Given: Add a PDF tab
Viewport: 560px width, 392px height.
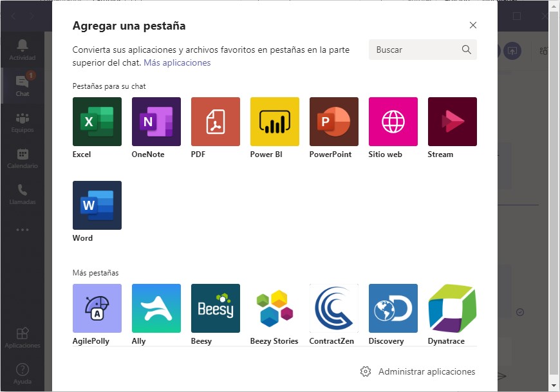Looking at the screenshot, I should click(215, 121).
